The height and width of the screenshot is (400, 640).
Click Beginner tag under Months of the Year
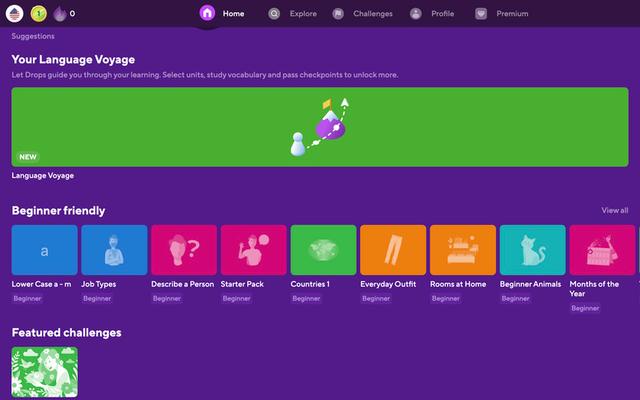click(x=585, y=309)
